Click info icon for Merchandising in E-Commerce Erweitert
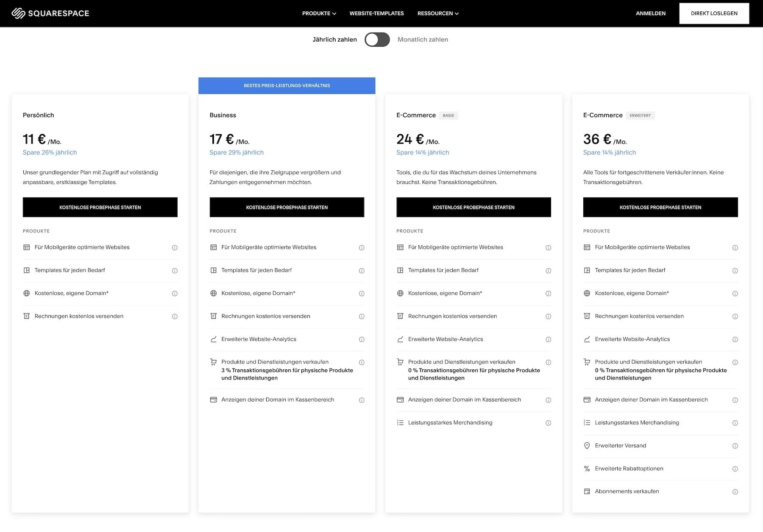Image resolution: width=763 pixels, height=532 pixels. click(x=735, y=423)
